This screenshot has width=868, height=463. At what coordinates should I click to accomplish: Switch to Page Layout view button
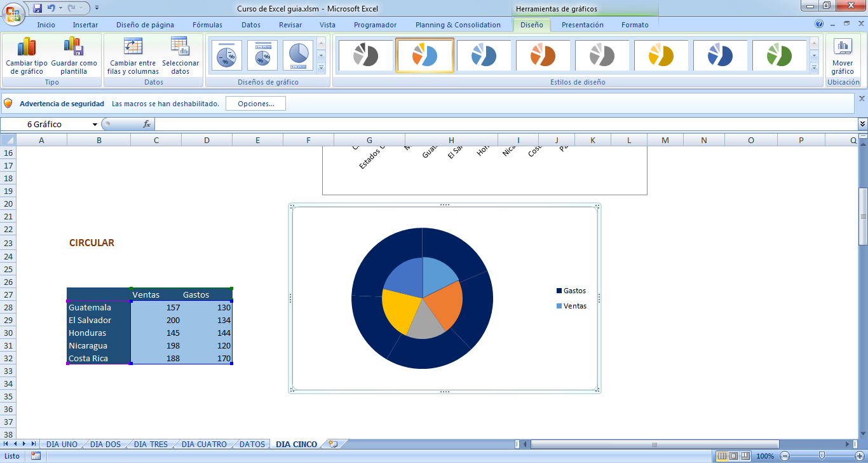[x=734, y=456]
